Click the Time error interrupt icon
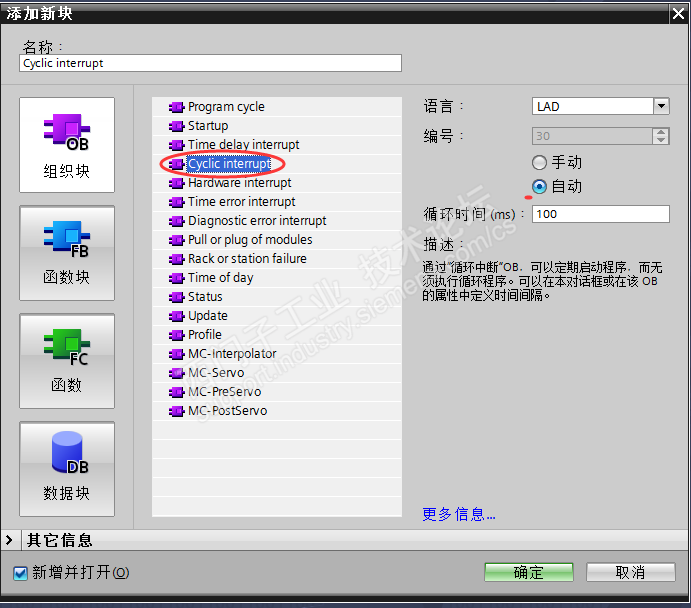Image resolution: width=691 pixels, height=608 pixels. coord(176,202)
